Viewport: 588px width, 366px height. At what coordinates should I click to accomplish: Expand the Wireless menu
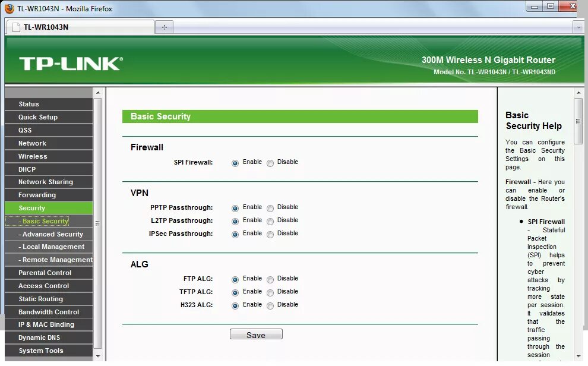pos(49,156)
